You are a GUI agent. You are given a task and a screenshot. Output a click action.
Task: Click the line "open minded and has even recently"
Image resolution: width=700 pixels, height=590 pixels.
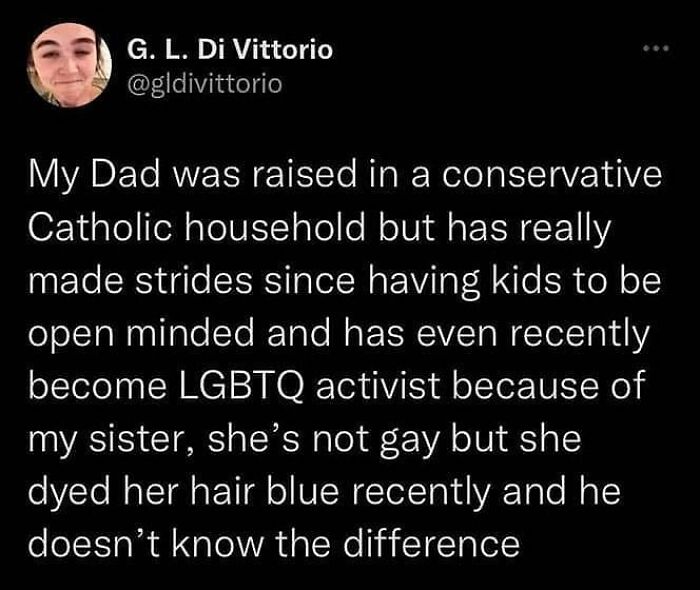point(339,335)
